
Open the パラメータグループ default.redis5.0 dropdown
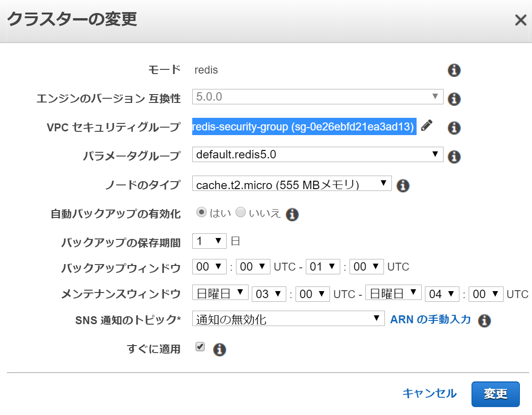pos(317,155)
